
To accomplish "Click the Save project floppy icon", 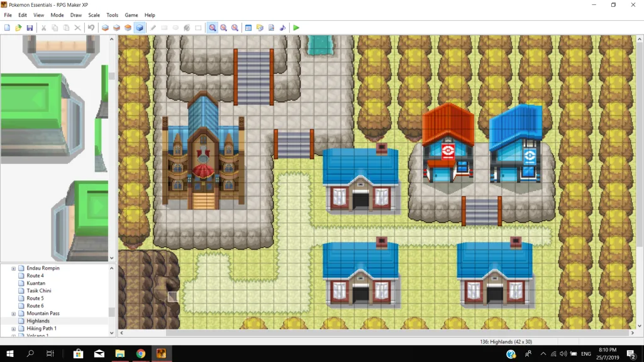I will tap(30, 28).
